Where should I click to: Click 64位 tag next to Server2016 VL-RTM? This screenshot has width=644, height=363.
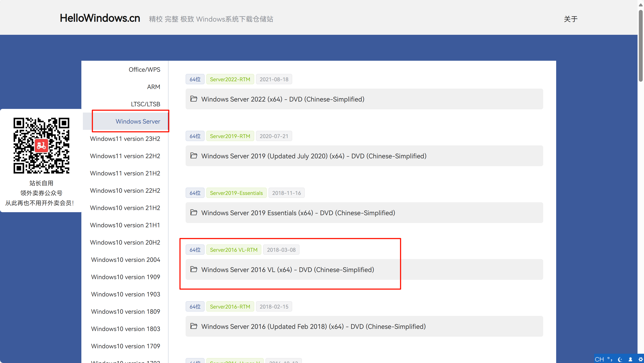pos(195,250)
